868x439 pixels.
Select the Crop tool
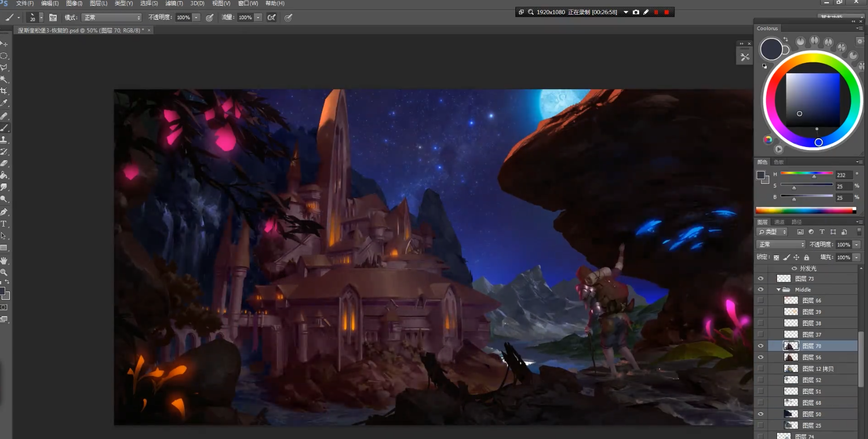[x=4, y=91]
